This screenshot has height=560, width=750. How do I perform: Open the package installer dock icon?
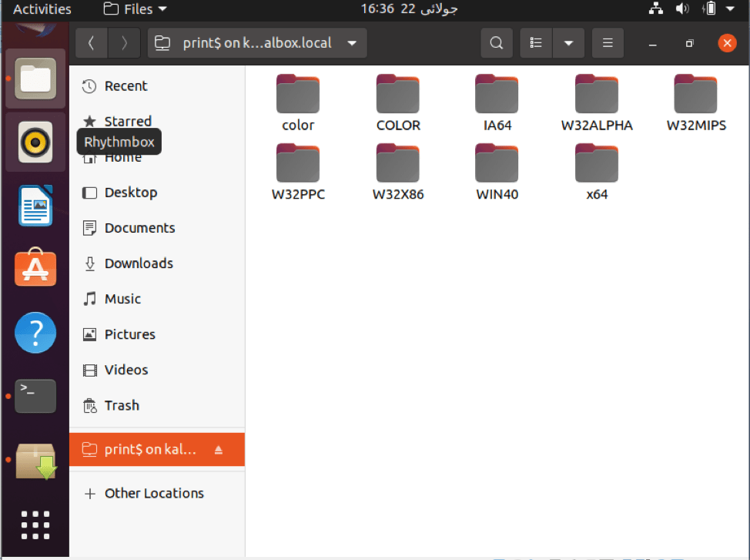click(35, 460)
